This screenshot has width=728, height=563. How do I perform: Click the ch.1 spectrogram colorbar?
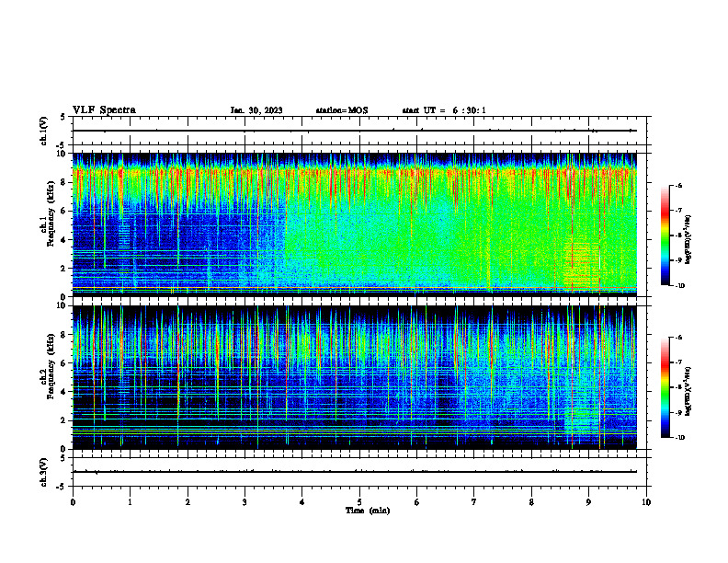click(x=665, y=236)
